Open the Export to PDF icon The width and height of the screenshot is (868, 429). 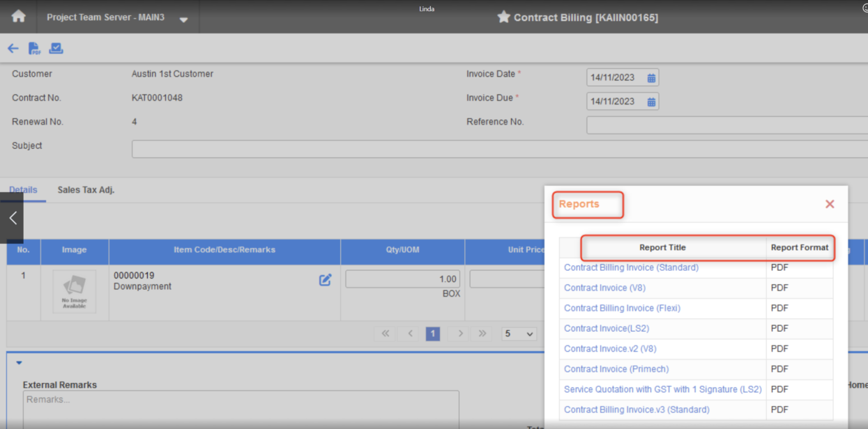coord(33,48)
